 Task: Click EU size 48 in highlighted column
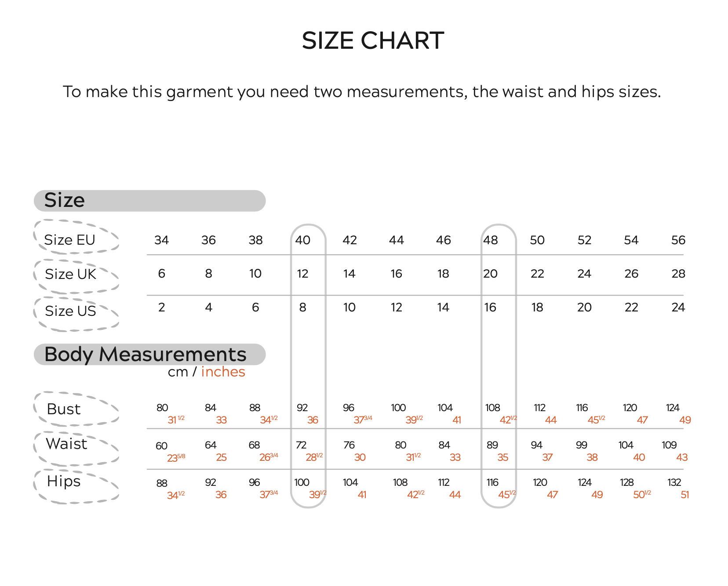[490, 240]
